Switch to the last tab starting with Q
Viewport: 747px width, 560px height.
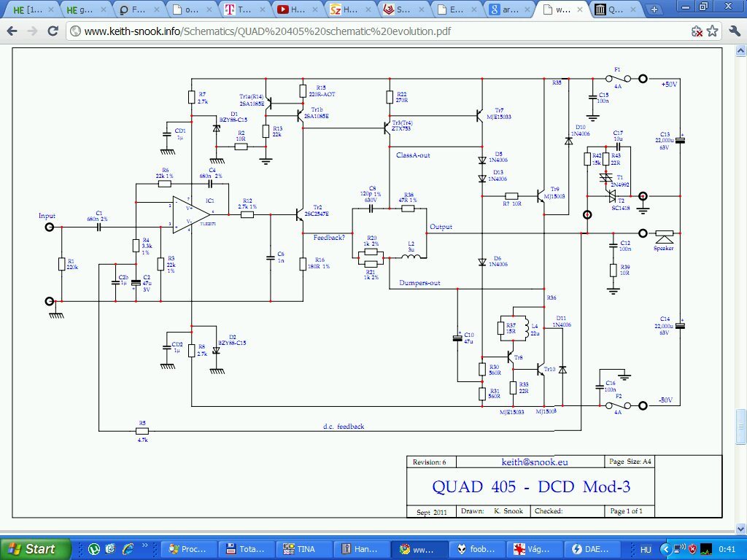617,9
